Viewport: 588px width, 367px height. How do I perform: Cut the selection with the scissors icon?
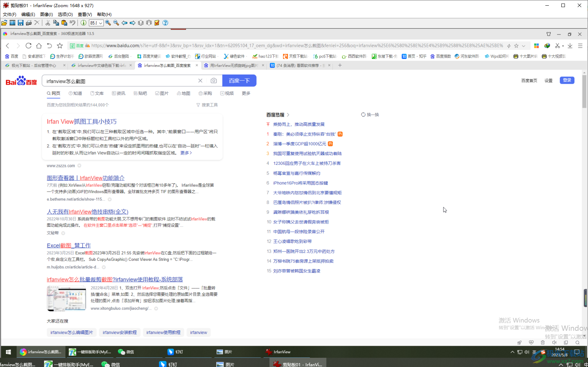(48, 23)
